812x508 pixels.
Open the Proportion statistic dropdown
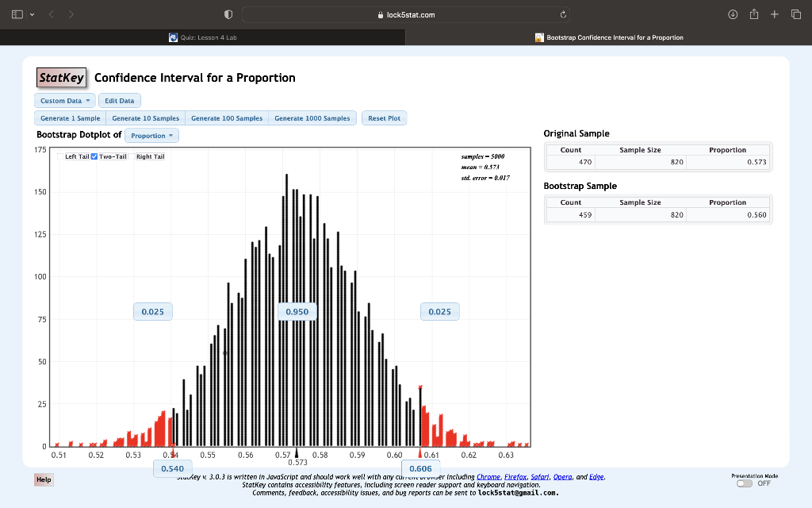pyautogui.click(x=151, y=135)
